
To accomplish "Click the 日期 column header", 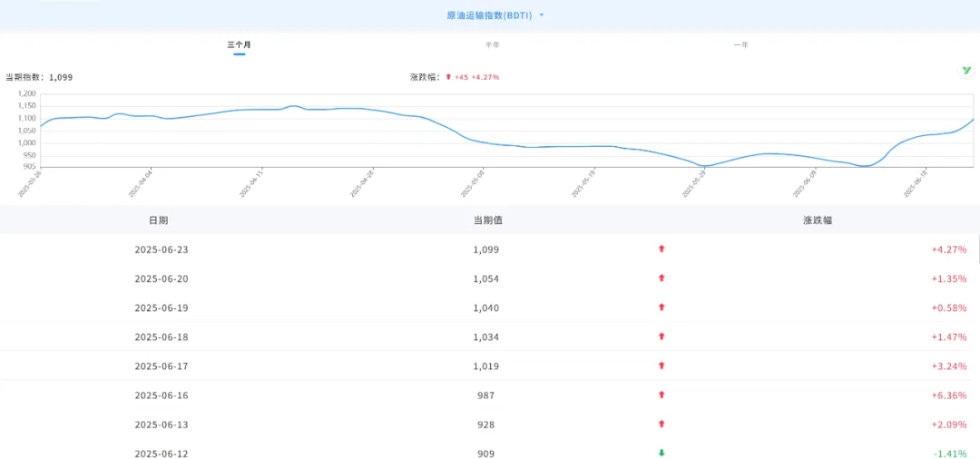I will pos(158,220).
